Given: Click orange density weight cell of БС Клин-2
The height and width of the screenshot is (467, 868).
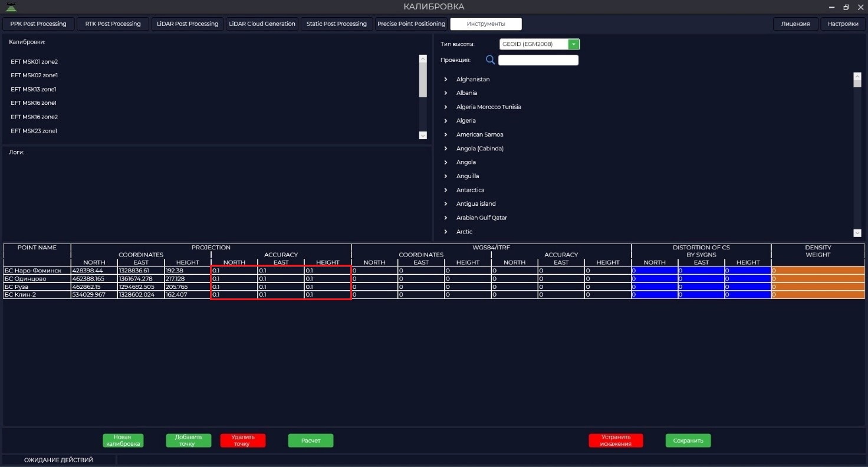Looking at the screenshot, I should click(818, 295).
